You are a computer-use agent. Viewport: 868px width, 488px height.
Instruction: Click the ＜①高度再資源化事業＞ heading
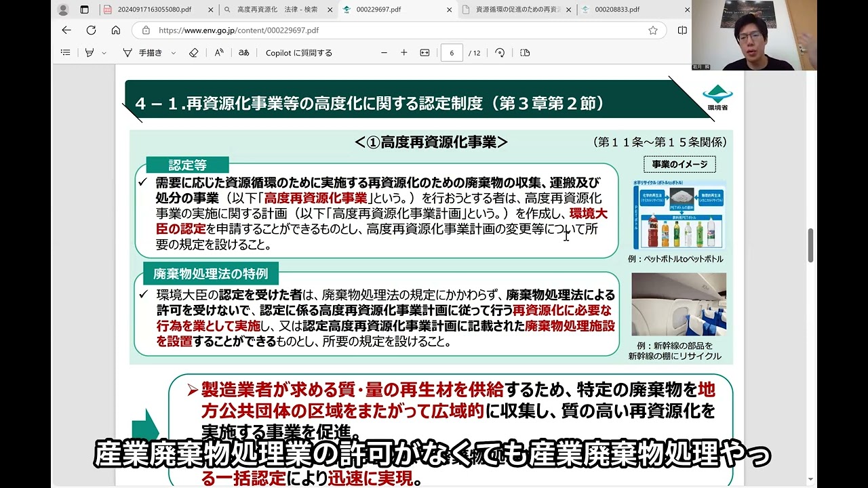[x=431, y=142]
